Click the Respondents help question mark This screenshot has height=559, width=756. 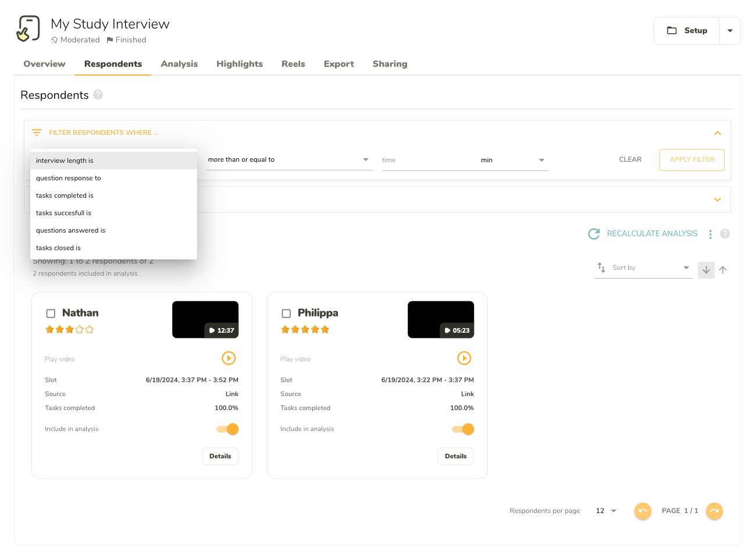pyautogui.click(x=98, y=94)
